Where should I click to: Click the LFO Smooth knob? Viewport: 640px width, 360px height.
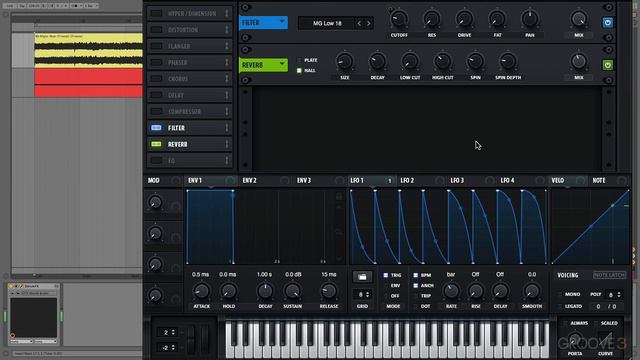[531, 291]
